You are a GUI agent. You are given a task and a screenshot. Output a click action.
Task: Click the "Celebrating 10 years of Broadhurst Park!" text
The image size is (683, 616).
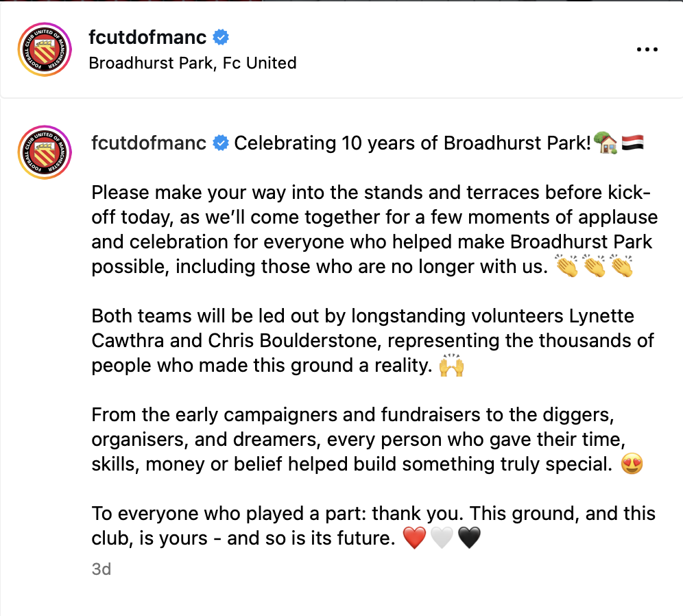[412, 143]
